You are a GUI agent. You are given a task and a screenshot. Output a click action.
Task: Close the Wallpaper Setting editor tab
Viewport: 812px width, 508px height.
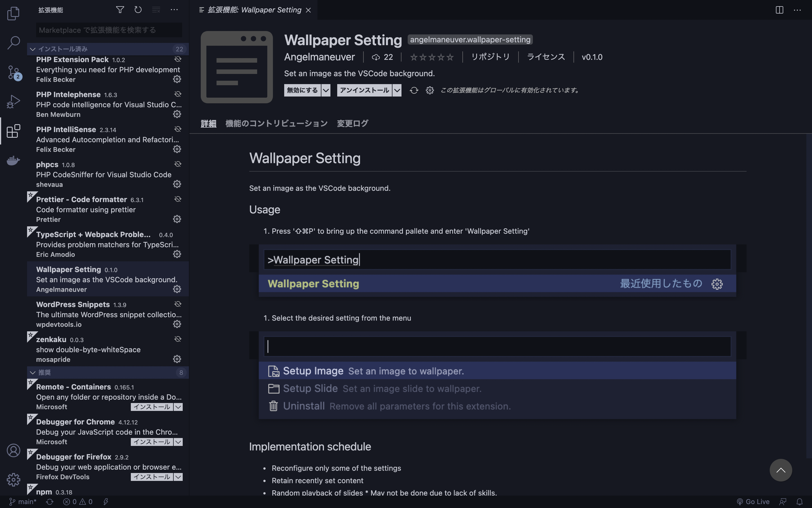(x=308, y=10)
